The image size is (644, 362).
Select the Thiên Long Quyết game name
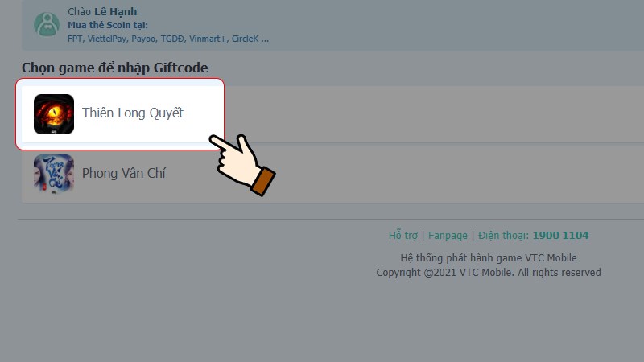(133, 113)
